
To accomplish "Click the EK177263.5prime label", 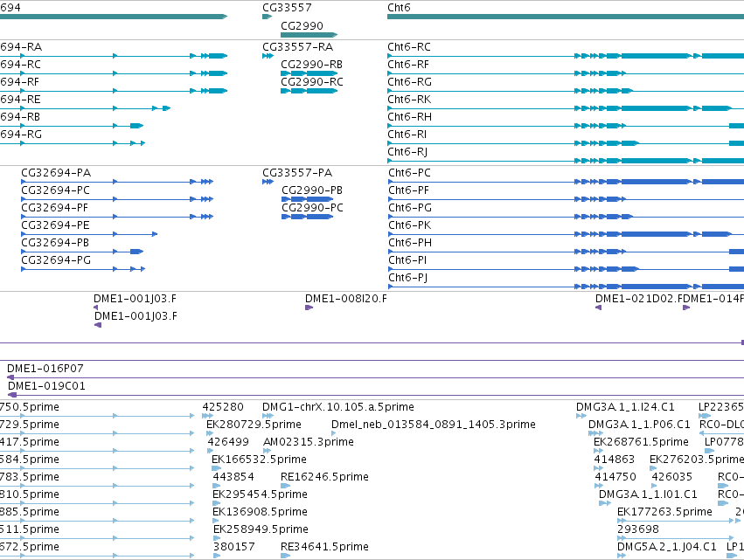I will [x=664, y=513].
